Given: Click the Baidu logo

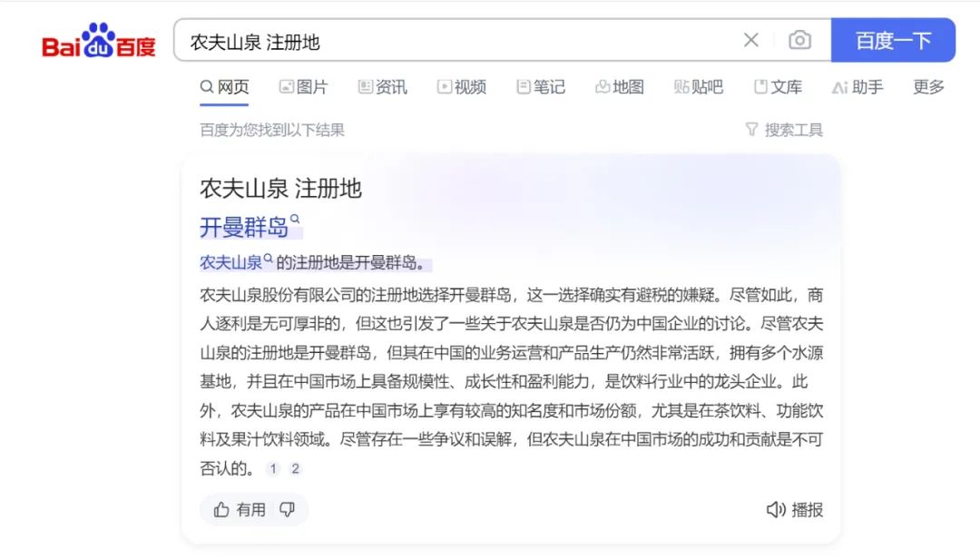Looking at the screenshot, I should [x=99, y=41].
